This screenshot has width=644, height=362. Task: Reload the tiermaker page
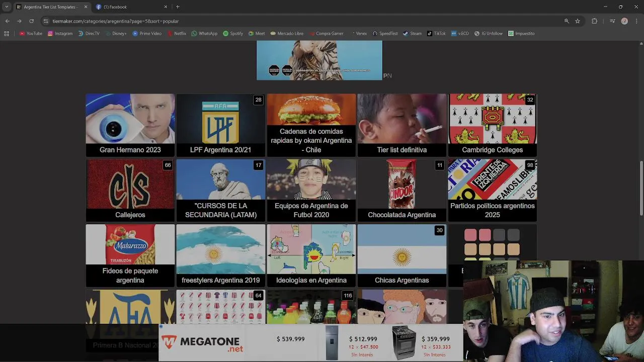tap(31, 21)
